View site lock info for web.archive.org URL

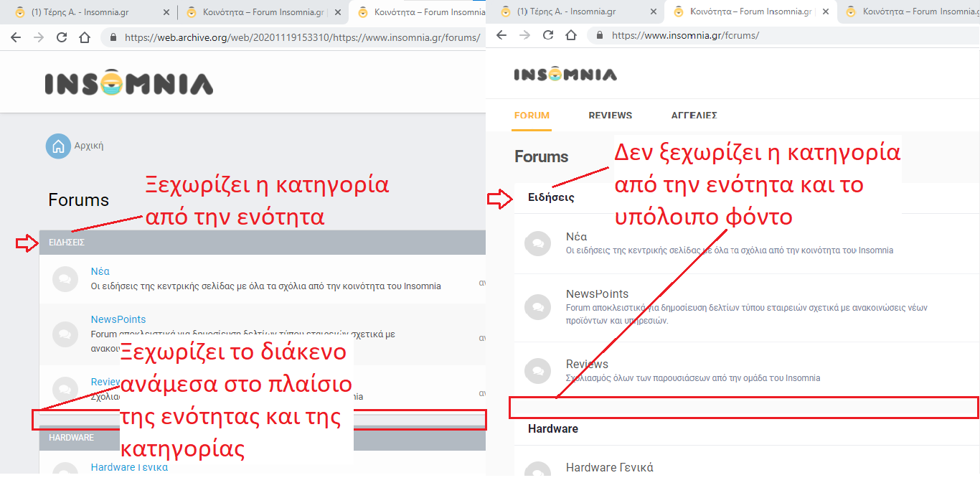click(x=113, y=37)
